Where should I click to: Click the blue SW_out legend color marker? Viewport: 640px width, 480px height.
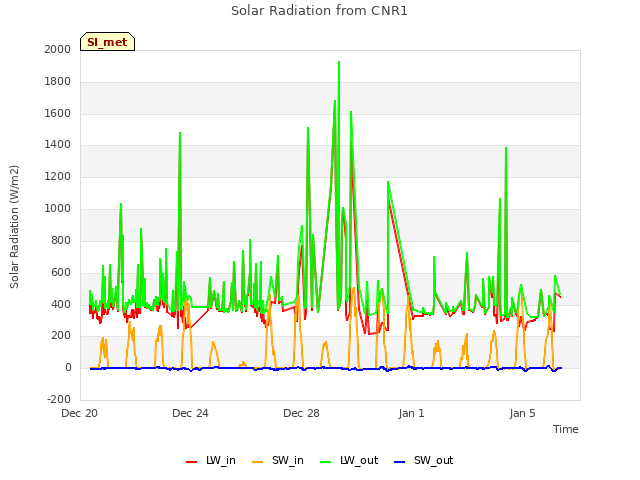pyautogui.click(x=400, y=462)
